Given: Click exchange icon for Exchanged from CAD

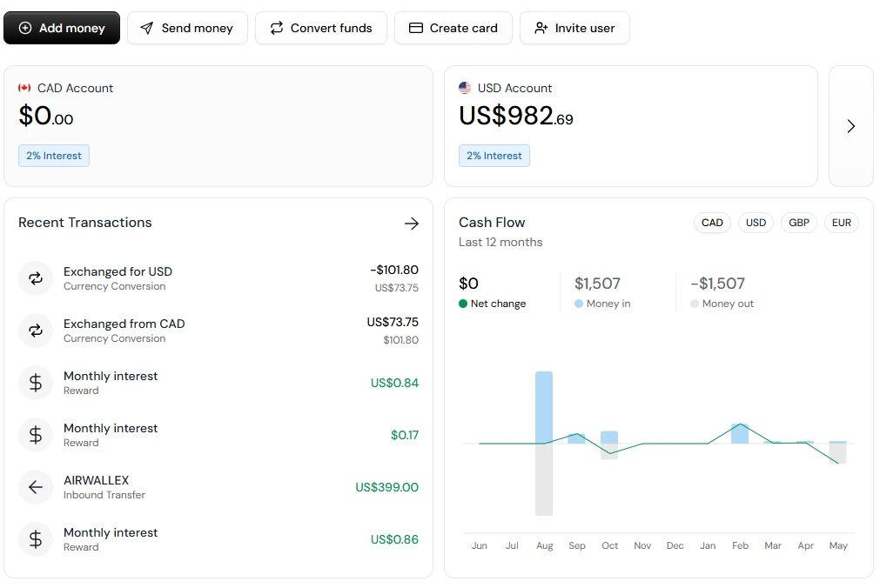Looking at the screenshot, I should (36, 331).
